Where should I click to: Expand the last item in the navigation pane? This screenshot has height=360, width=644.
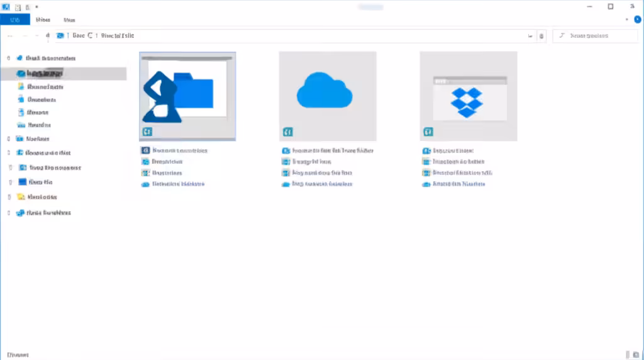[9, 213]
